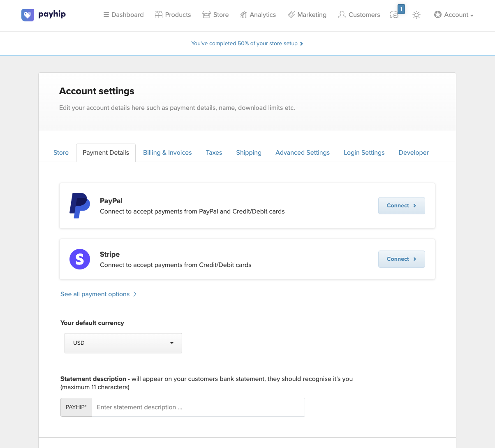Open Analytics from the top navigation
This screenshot has height=448, width=495.
click(x=258, y=15)
